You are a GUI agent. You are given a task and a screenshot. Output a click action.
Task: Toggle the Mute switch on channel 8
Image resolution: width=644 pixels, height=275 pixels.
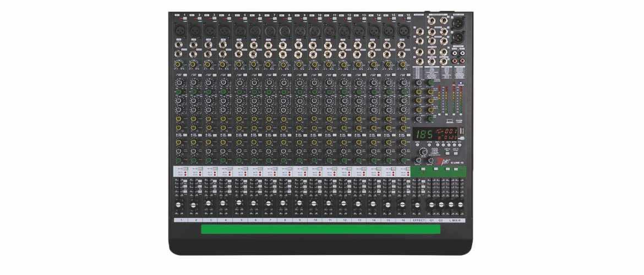(x=290, y=169)
